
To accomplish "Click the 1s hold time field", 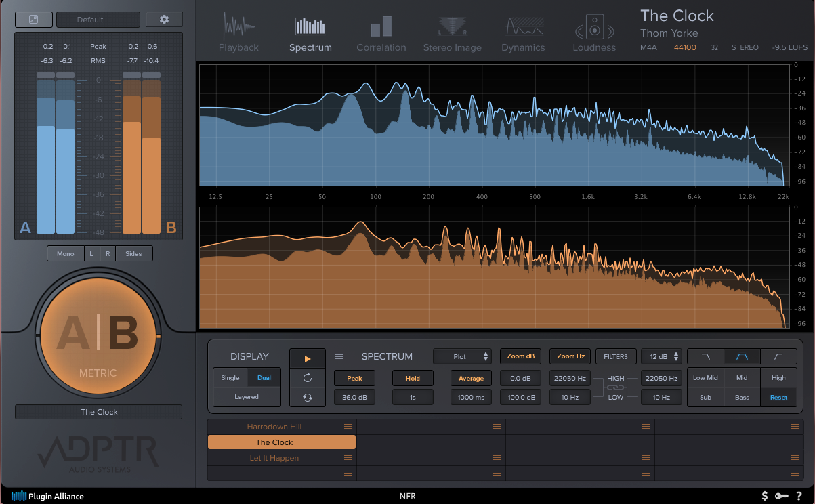I will (413, 398).
